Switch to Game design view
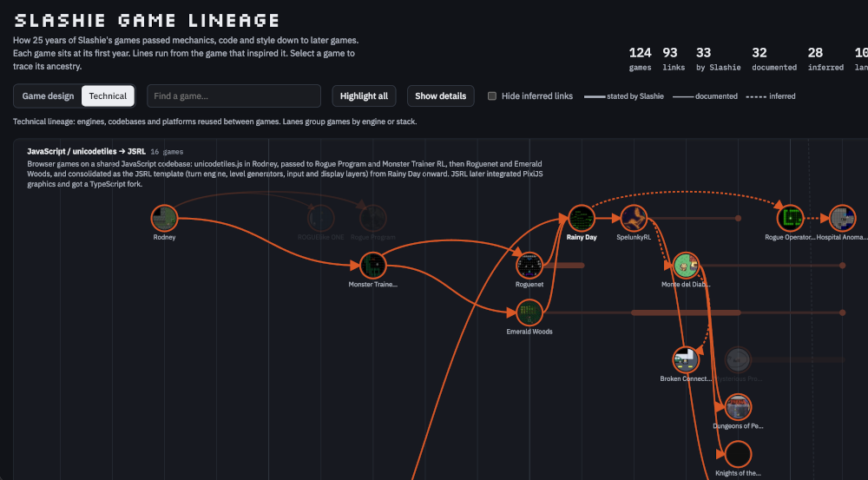The height and width of the screenshot is (480, 868). [48, 95]
